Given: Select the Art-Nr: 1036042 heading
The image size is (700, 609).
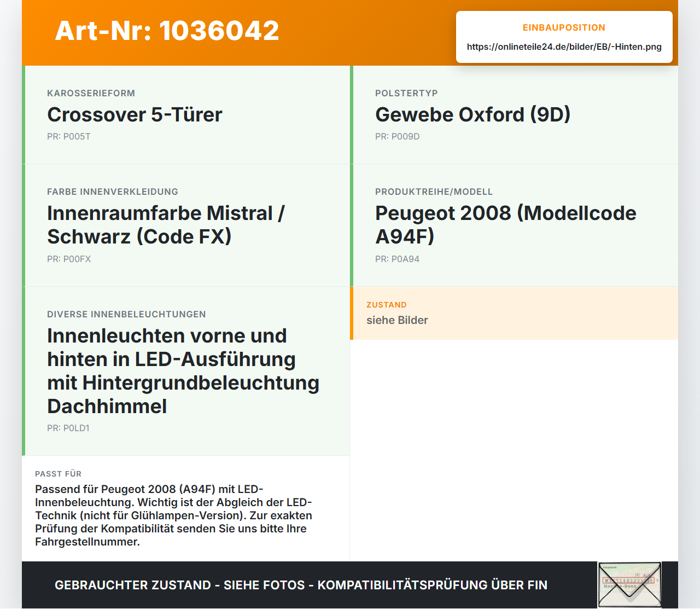Looking at the screenshot, I should pos(167,31).
